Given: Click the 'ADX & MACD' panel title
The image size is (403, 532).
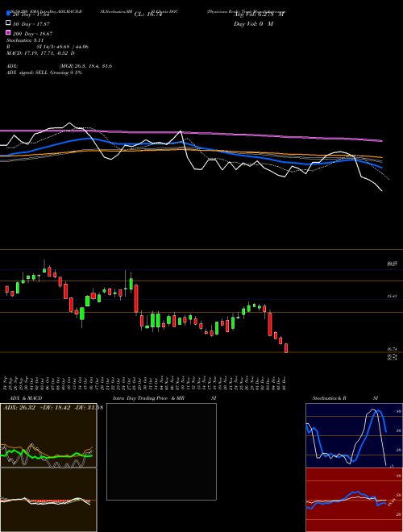Looking at the screenshot, I should click(26, 398).
